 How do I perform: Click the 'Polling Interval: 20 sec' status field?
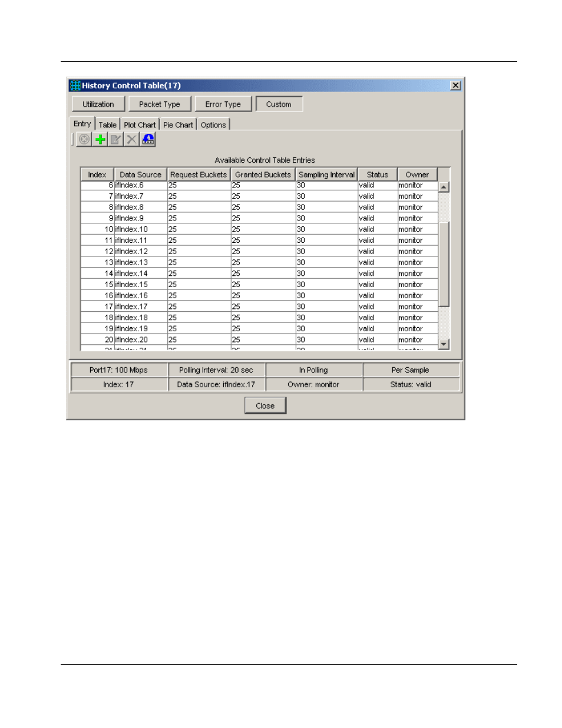(216, 370)
